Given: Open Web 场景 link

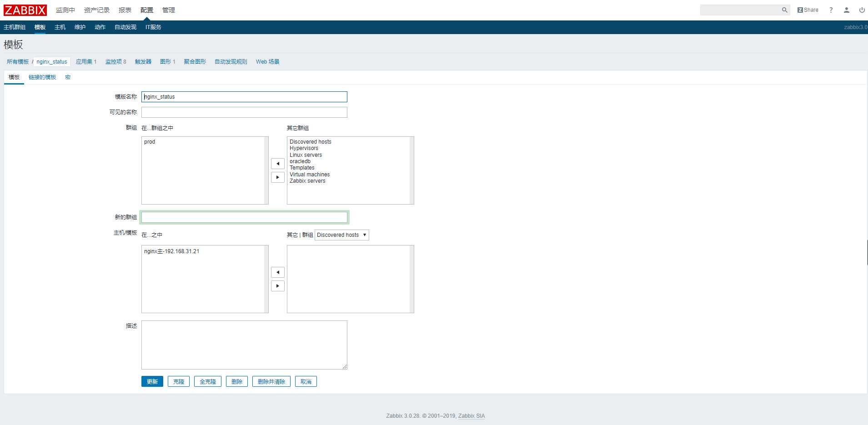Looking at the screenshot, I should pos(268,62).
